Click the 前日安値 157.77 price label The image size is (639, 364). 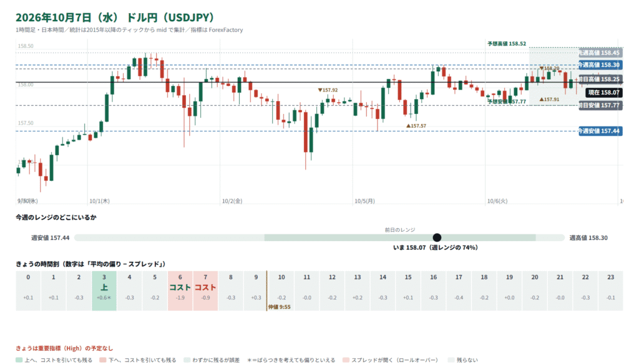point(600,105)
